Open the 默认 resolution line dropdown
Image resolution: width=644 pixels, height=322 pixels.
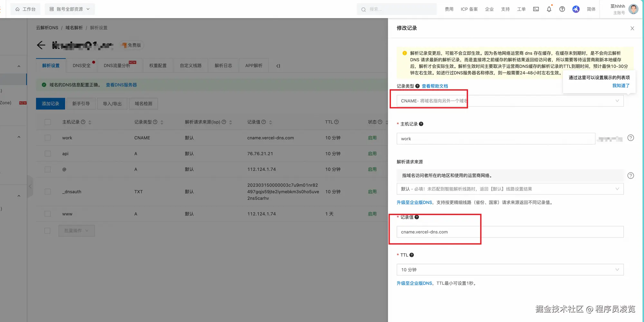click(510, 189)
